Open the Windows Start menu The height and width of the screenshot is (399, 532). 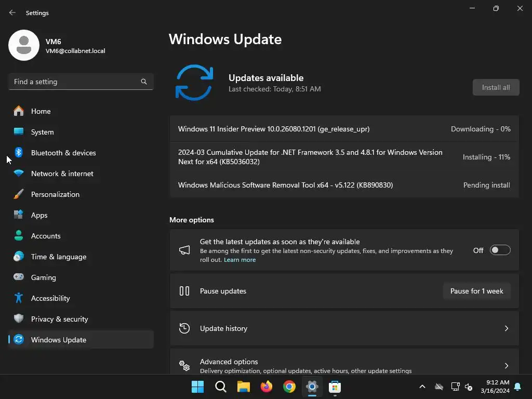tap(197, 387)
